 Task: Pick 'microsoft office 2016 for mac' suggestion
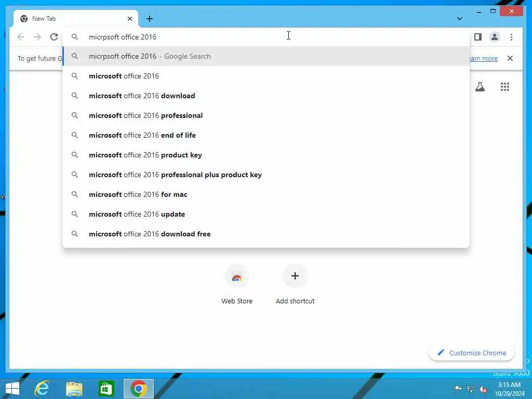point(267,194)
